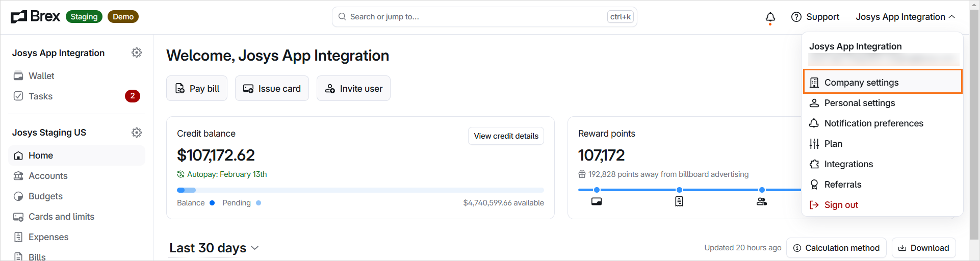Click the Accounts bank icon
Screen dimensions: 980x261
[18, 176]
